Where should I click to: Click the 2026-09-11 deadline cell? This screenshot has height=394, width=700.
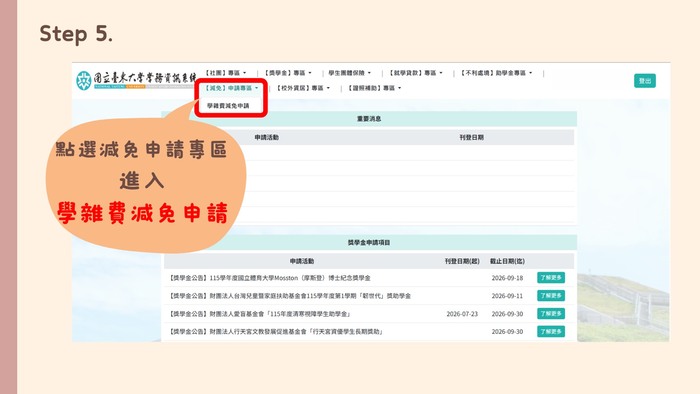tap(507, 296)
